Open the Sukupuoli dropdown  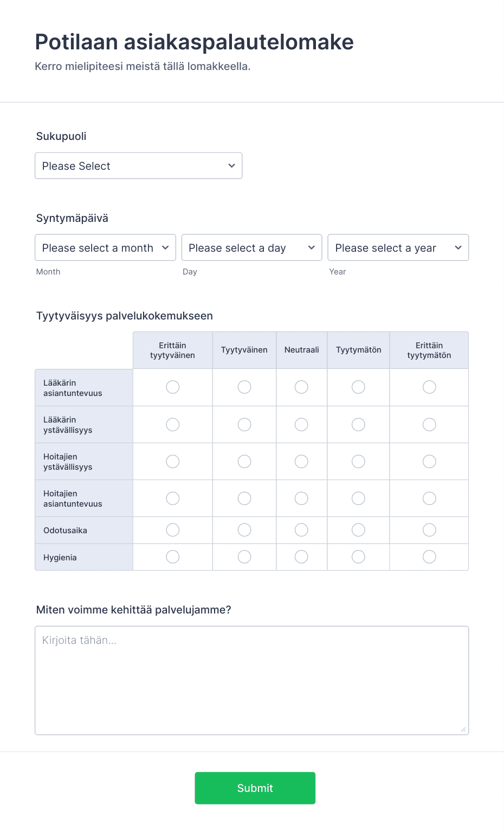[x=138, y=165]
